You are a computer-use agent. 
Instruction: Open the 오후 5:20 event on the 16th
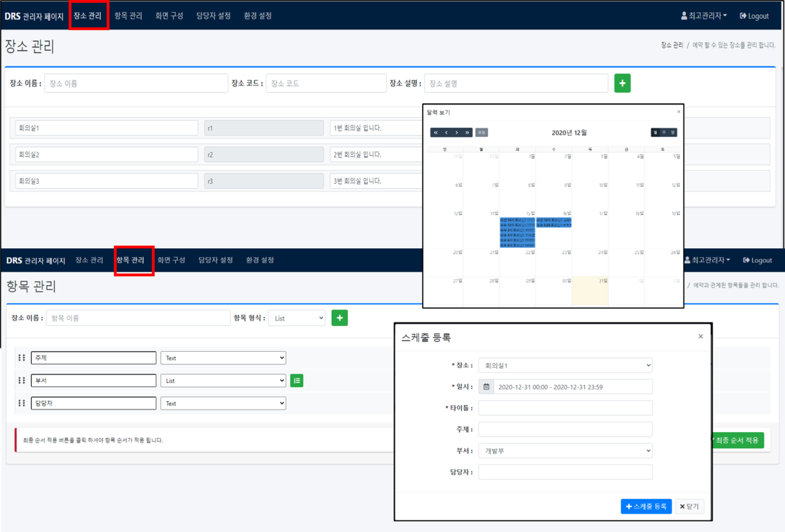[554, 226]
